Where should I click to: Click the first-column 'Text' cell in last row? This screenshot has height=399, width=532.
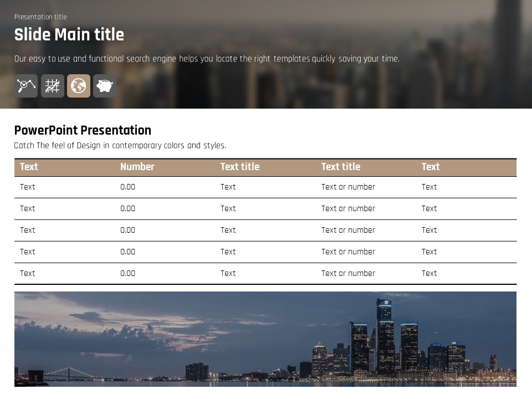pyautogui.click(x=27, y=273)
